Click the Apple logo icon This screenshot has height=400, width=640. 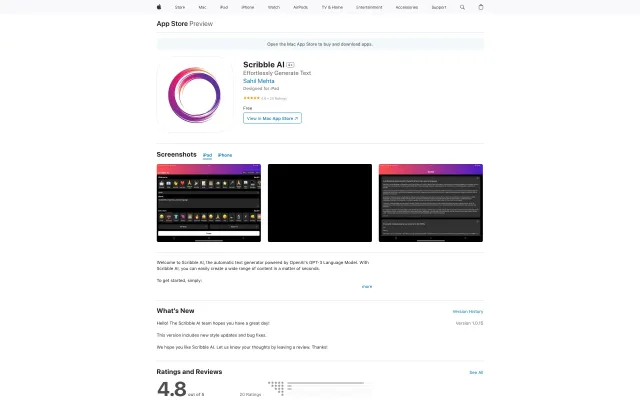[x=159, y=6]
